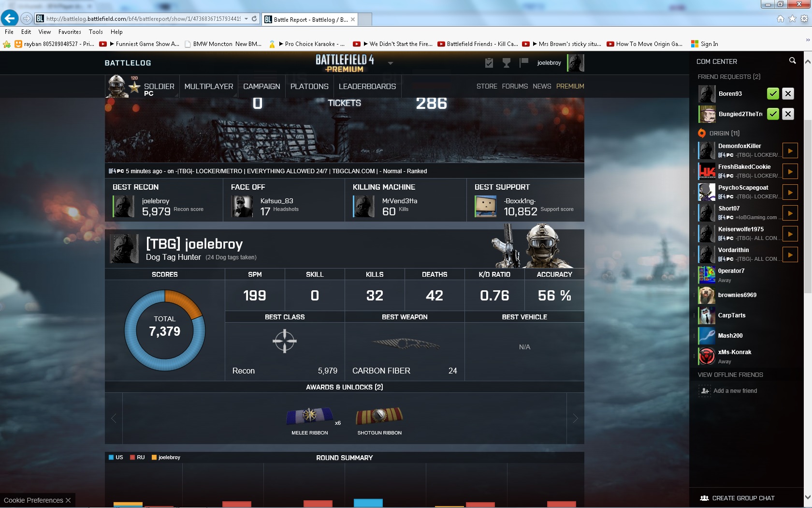Open the browser home icon

tap(780, 19)
